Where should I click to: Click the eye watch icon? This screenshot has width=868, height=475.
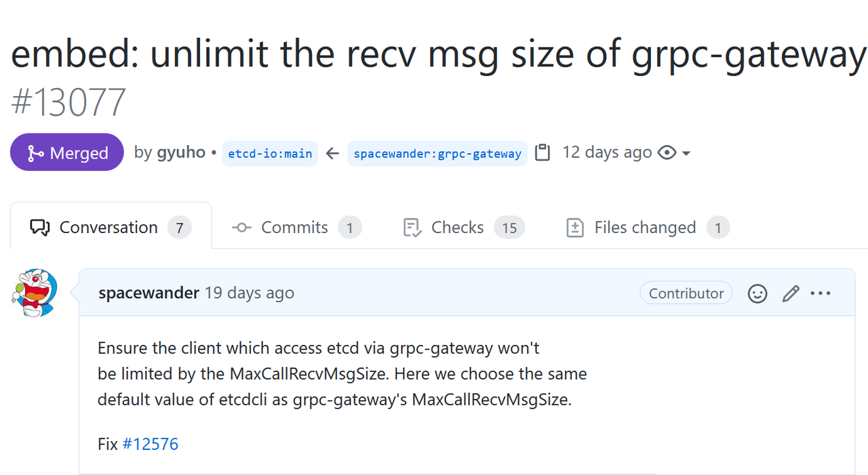pyautogui.click(x=667, y=153)
